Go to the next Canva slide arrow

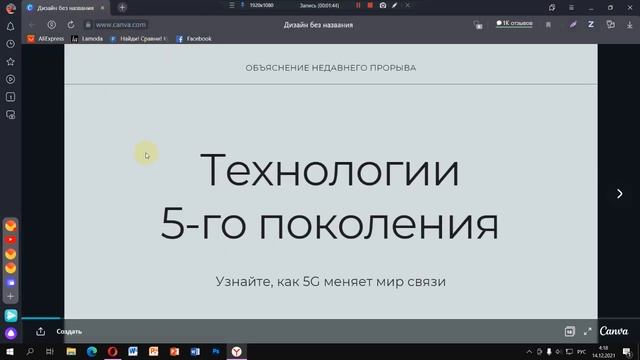pyautogui.click(x=620, y=193)
